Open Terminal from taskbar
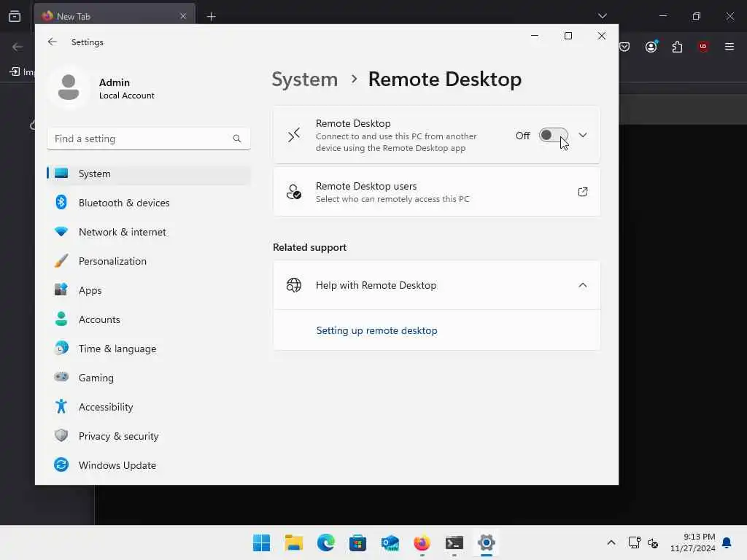Image resolution: width=747 pixels, height=560 pixels. pyautogui.click(x=454, y=542)
